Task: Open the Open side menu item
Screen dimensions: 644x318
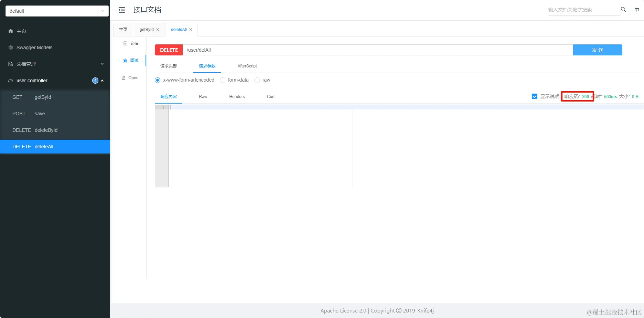Action: (130, 78)
